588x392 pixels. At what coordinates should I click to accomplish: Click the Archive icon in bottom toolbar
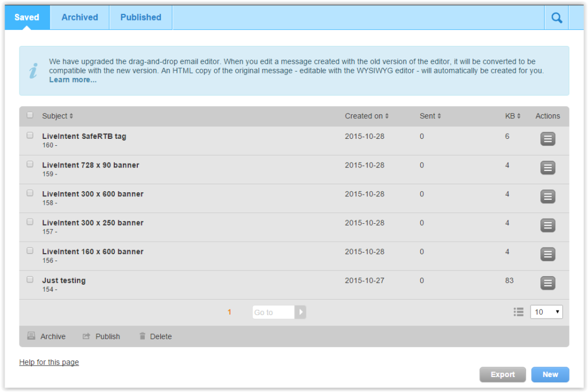coord(32,336)
